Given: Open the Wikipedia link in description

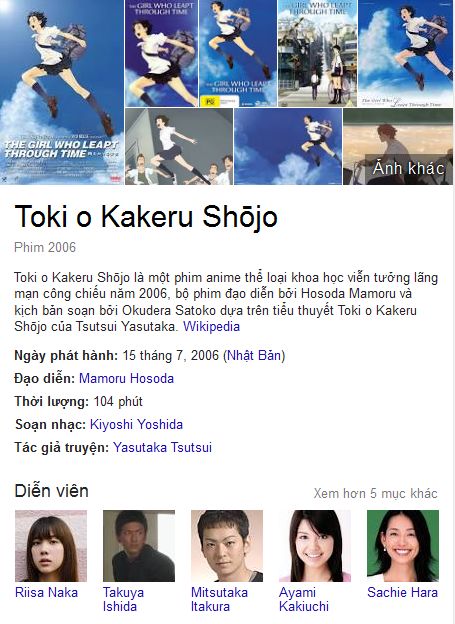Looking at the screenshot, I should (211, 327).
